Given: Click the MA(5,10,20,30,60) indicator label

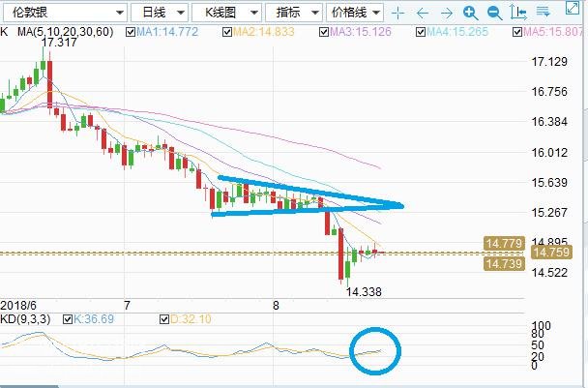Looking at the screenshot, I should coord(65,32).
